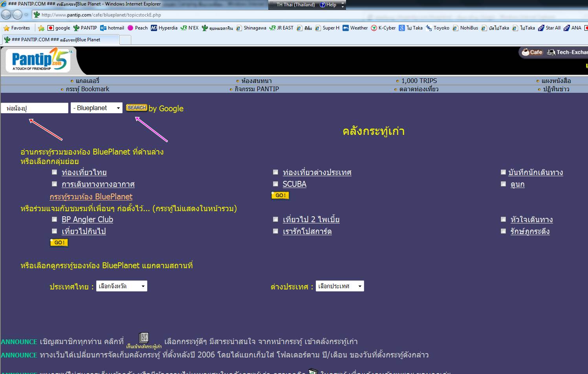Open the NohiBus favorite bookmark

pyautogui.click(x=465, y=28)
